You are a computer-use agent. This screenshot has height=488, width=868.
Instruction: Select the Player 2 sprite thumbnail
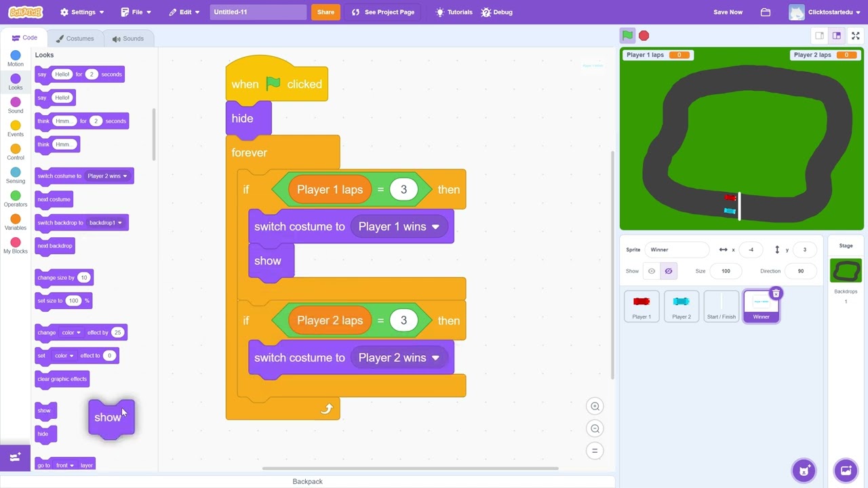point(682,306)
